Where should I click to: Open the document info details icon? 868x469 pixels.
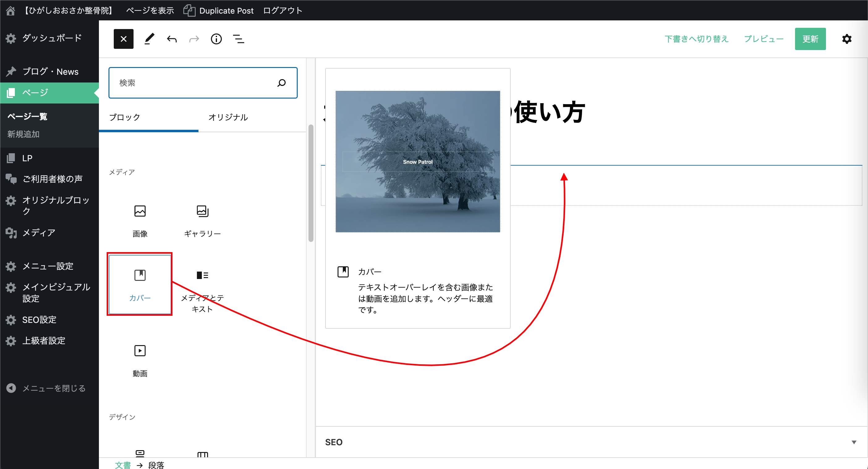216,39
